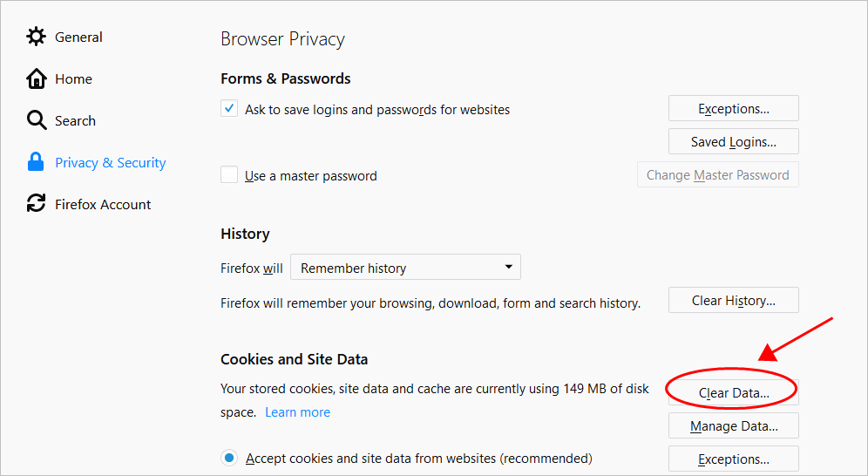This screenshot has width=868, height=476.
Task: Click the history dropdown arrow
Action: 508,267
